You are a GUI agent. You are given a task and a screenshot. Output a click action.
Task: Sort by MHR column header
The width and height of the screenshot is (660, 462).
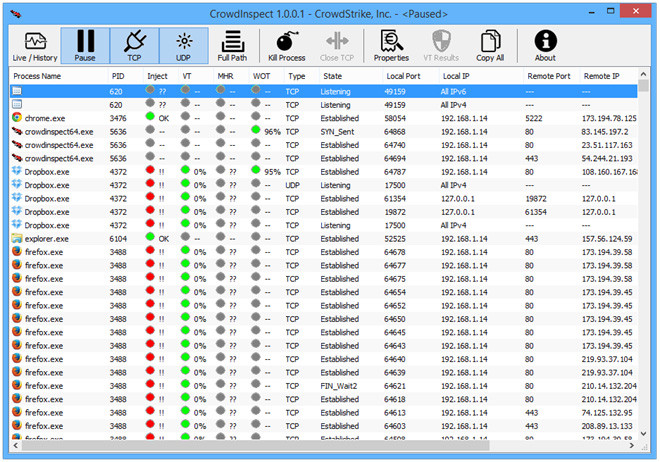click(225, 76)
